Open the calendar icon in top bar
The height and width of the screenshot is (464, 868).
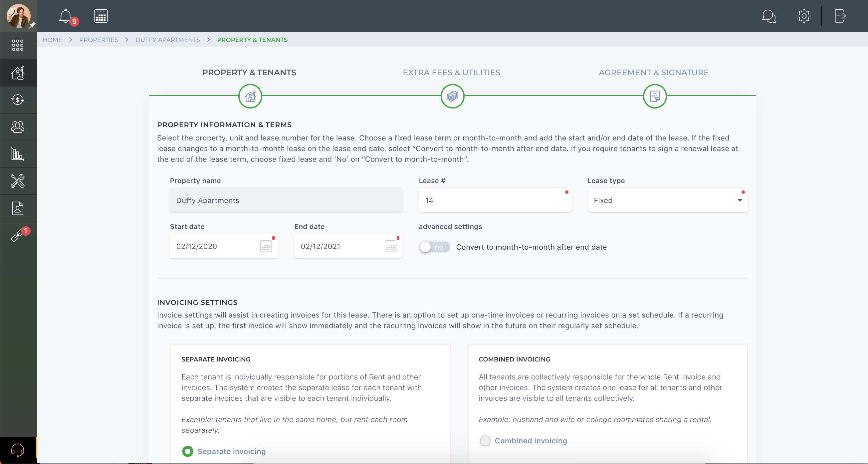pos(101,16)
